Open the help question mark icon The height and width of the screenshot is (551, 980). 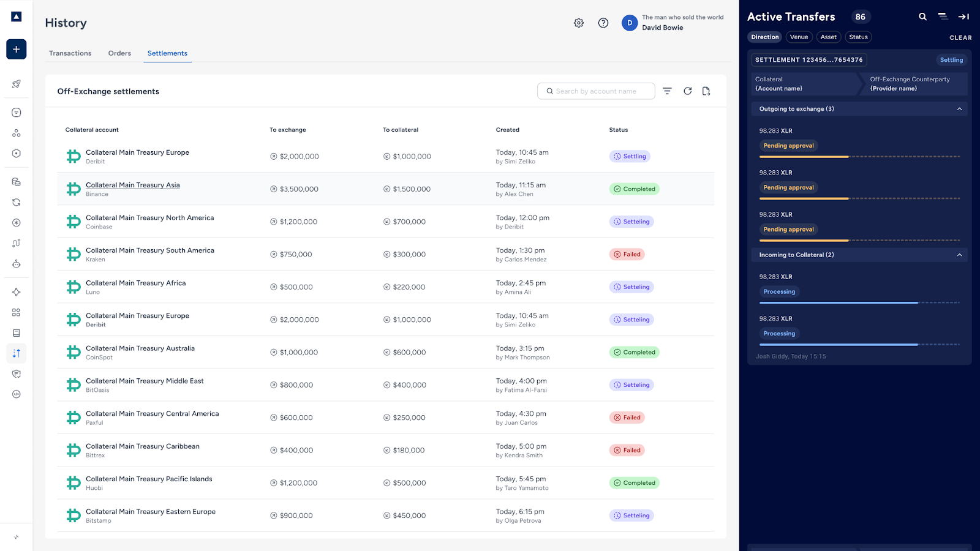point(603,23)
